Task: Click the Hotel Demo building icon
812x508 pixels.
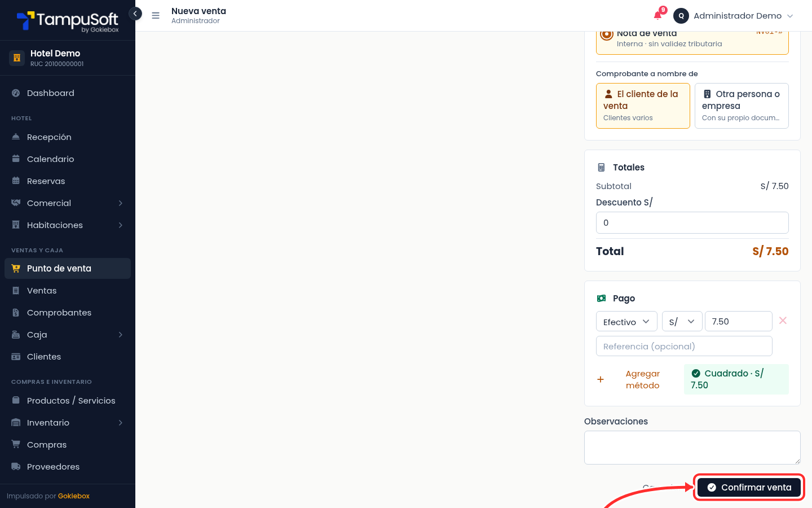Action: click(x=17, y=58)
